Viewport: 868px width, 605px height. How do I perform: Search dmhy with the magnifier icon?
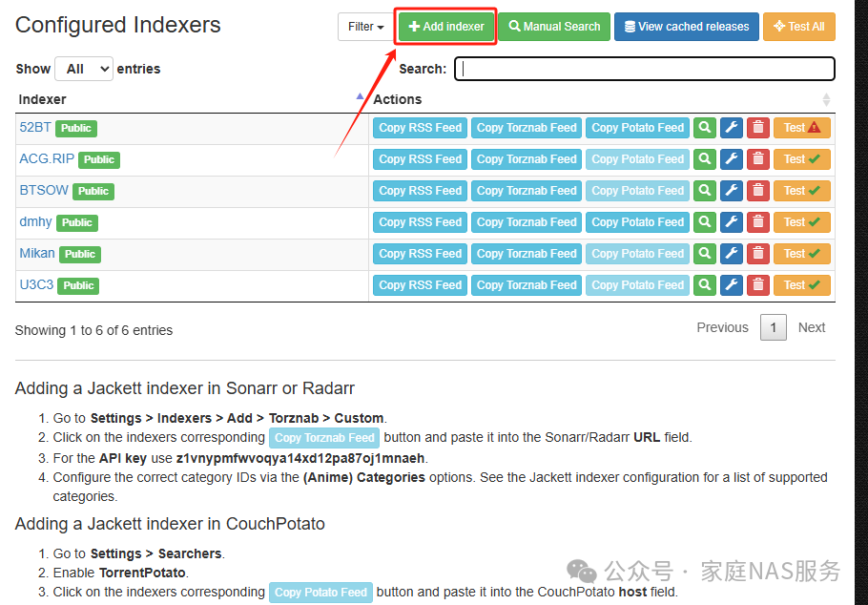[x=705, y=221]
